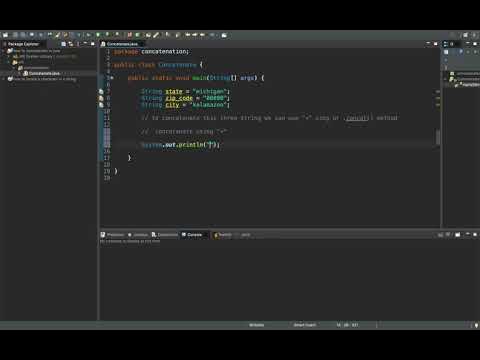Click the variable name 'city' in the code
480x360 pixels.
click(x=172, y=105)
